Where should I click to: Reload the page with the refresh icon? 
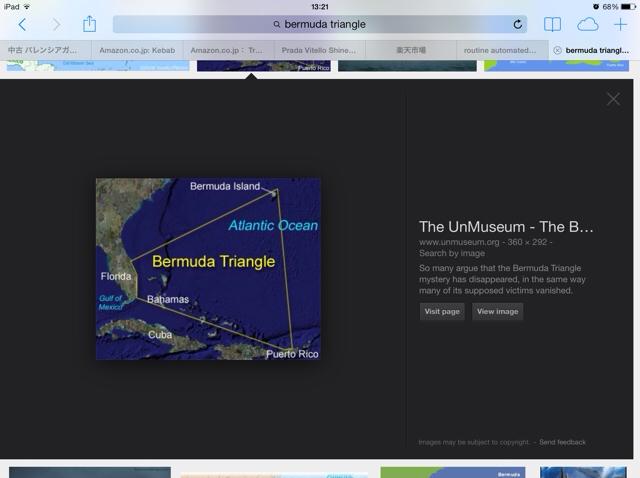[x=518, y=24]
